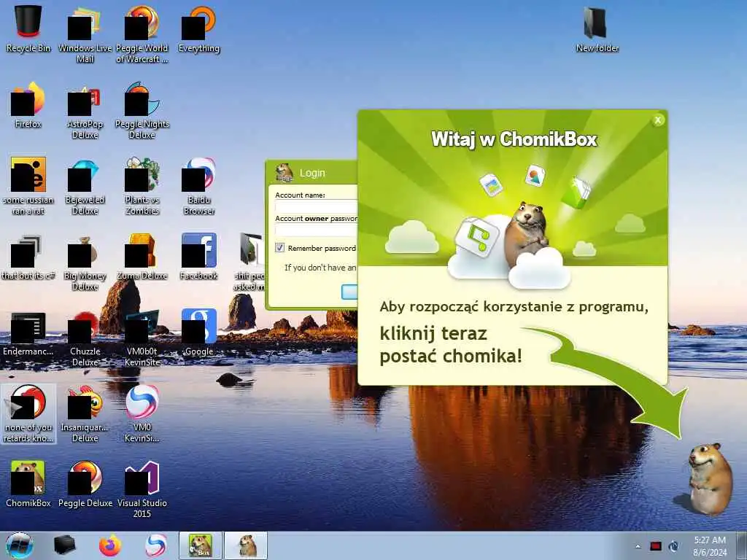
Task: Toggle the Remember password checkbox
Action: coord(279,248)
